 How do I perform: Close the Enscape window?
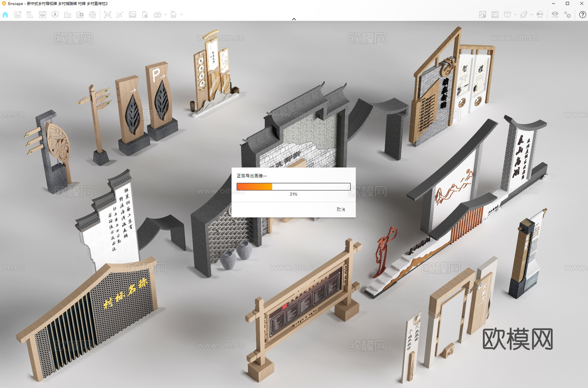(582, 4)
